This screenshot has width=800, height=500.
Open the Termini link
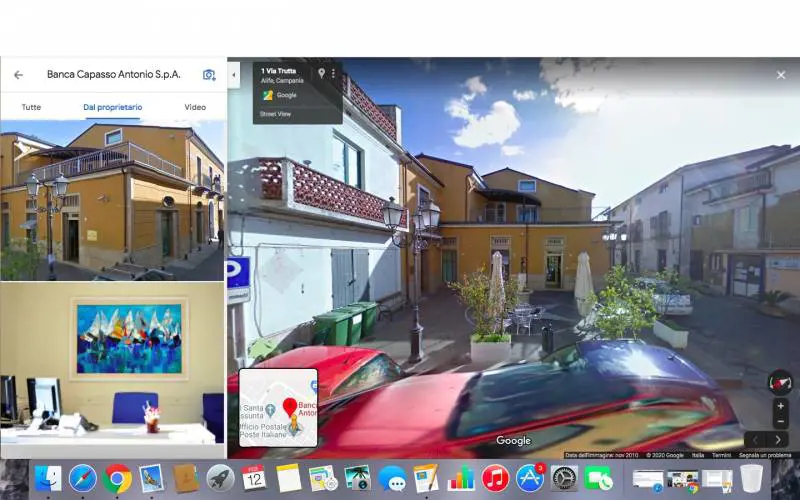pos(721,455)
